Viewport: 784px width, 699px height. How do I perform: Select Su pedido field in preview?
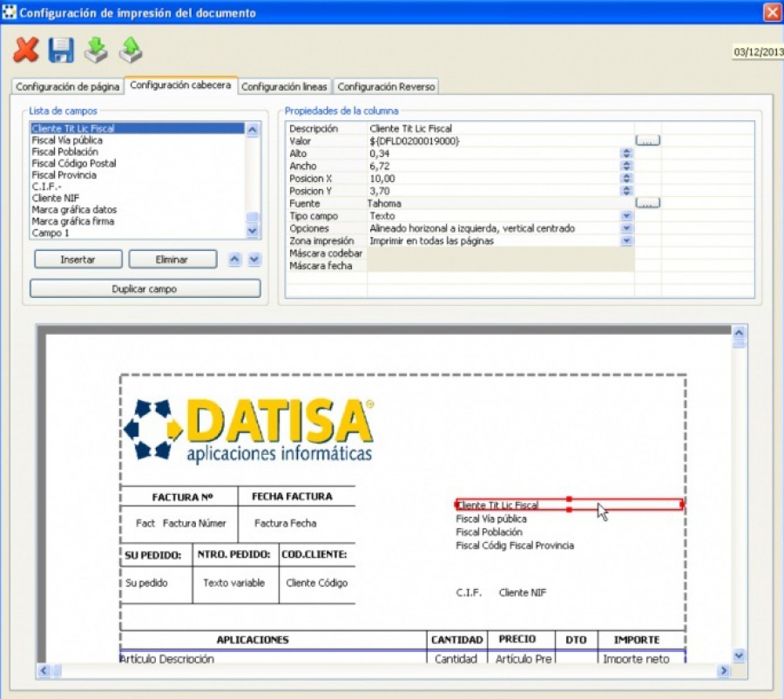pyautogui.click(x=146, y=583)
